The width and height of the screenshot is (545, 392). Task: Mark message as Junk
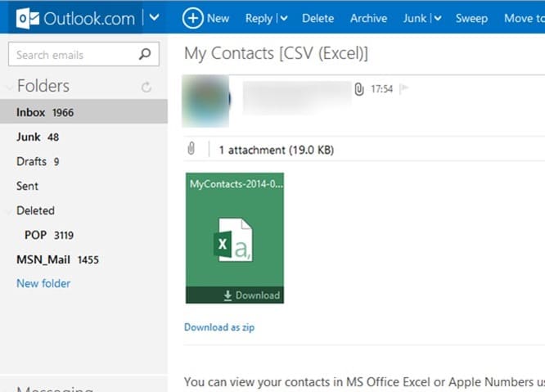(415, 18)
